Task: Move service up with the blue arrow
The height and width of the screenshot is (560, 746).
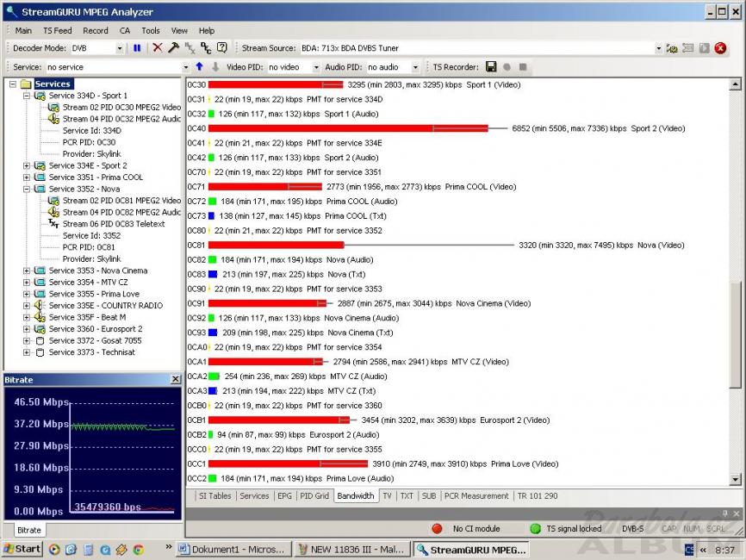Action: pyautogui.click(x=199, y=67)
